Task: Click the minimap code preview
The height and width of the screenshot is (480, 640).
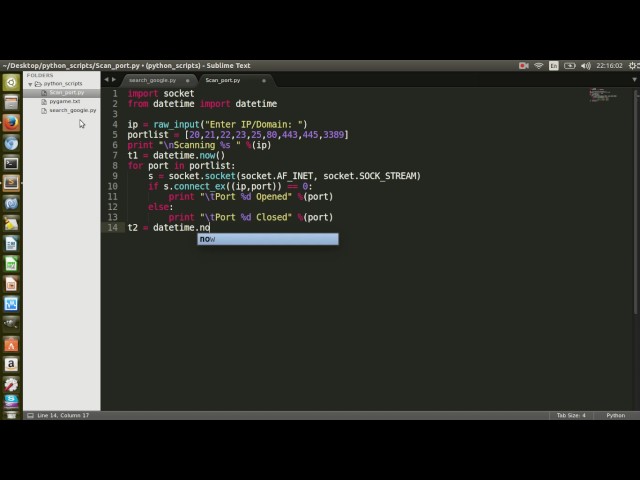Action: click(603, 96)
